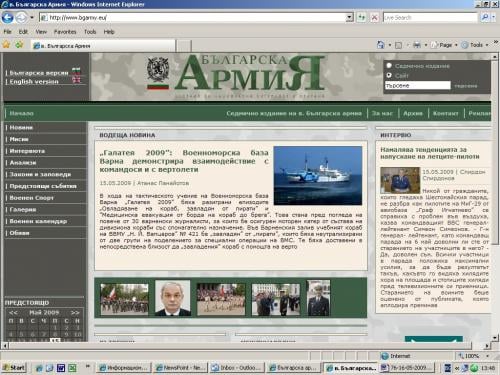The image size is (500, 375).
Task: Click the Live Search input box
Action: click(x=430, y=17)
